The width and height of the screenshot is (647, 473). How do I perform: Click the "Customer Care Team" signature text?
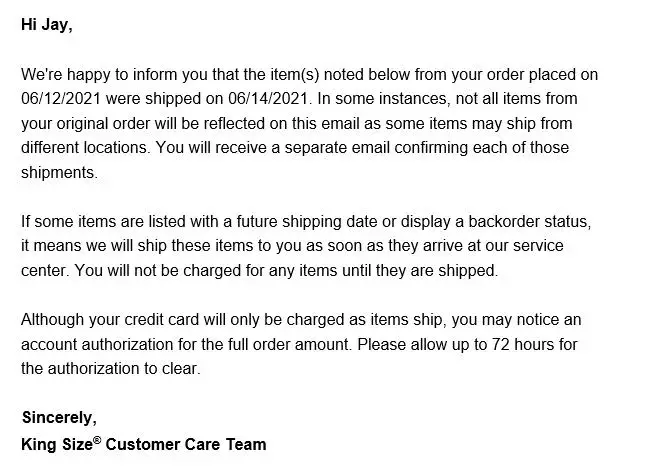click(196, 443)
